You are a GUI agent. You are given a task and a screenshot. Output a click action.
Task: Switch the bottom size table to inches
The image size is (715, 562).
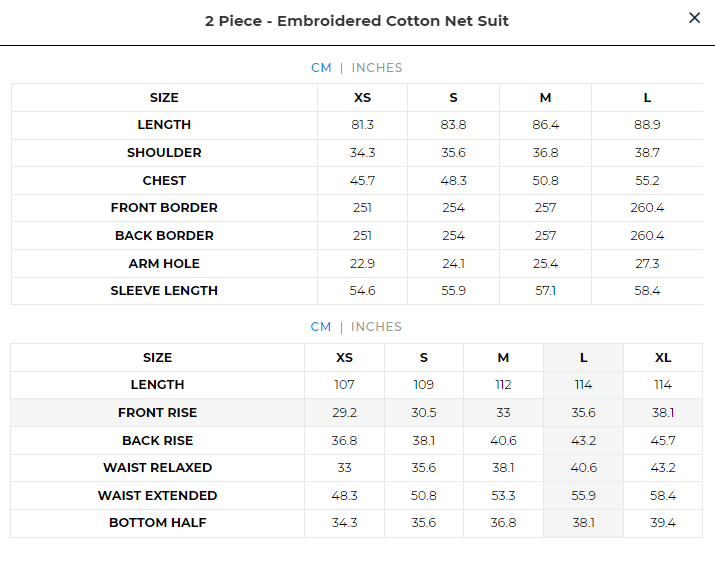pyautogui.click(x=377, y=327)
